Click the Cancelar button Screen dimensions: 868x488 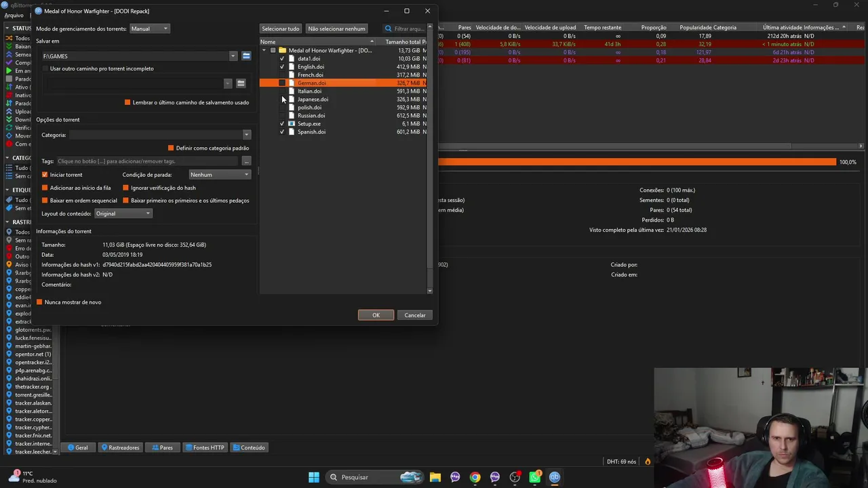415,315
